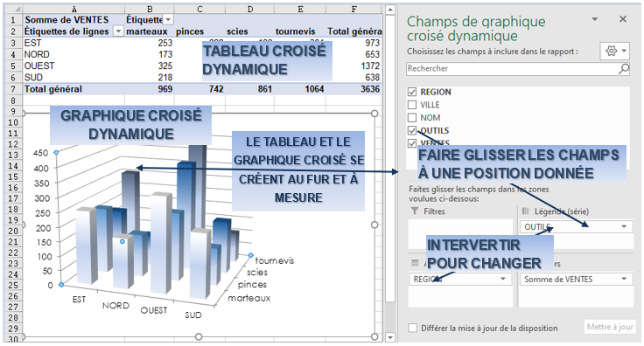
Task: Close the Champs de graphique pane
Action: 623,19
